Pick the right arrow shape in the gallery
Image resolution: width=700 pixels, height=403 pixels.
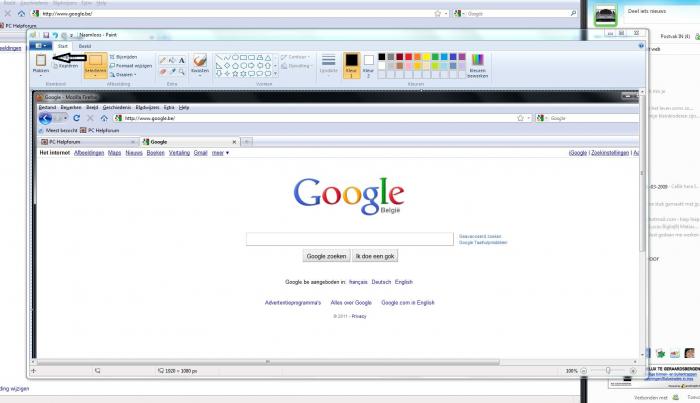pyautogui.click(x=252, y=66)
